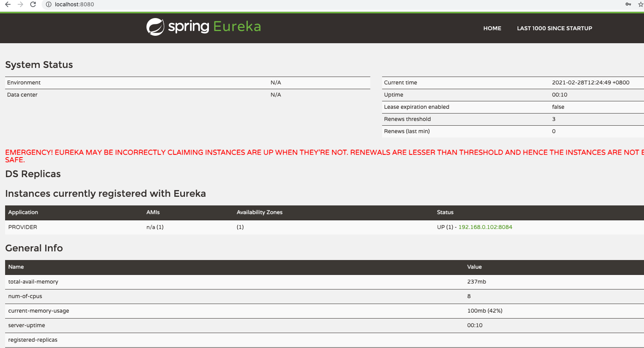Click the N/A value for Data center

tap(276, 95)
